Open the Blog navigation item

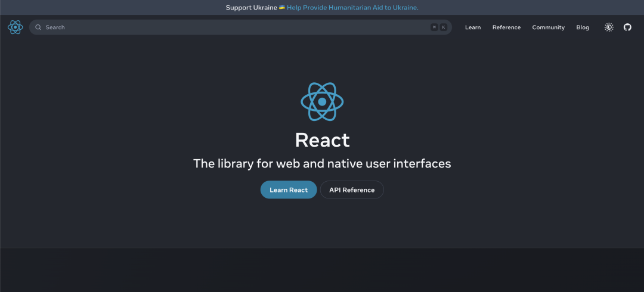(583, 27)
